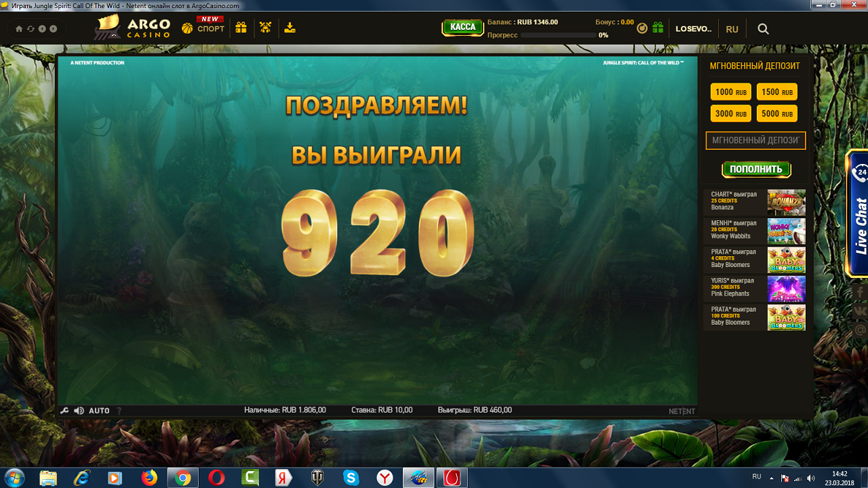This screenshot has height=488, width=868.
Task: Open the Live Chat side tab
Action: click(859, 213)
